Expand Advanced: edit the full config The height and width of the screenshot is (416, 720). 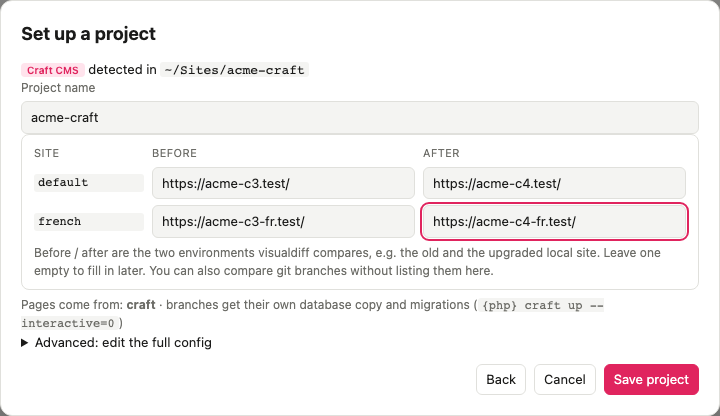117,343
